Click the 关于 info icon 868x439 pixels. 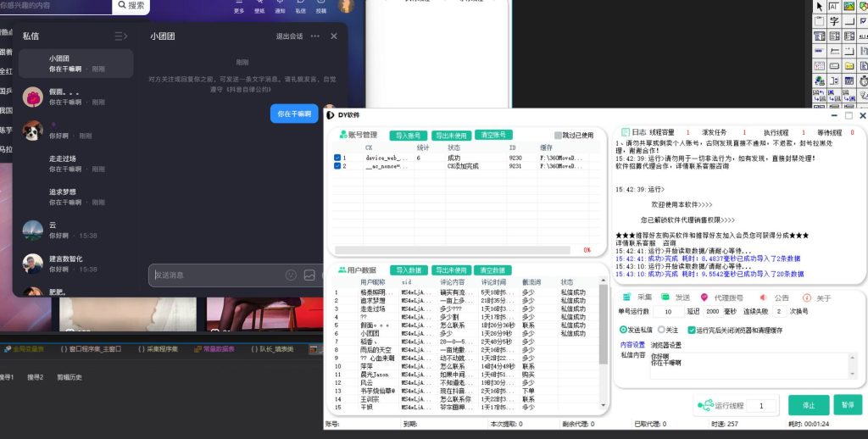(x=807, y=297)
